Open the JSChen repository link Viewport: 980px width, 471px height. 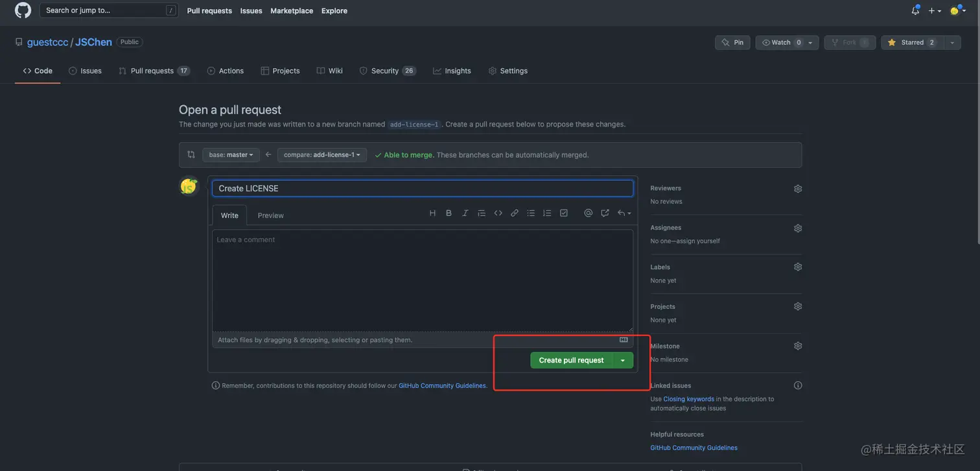93,42
